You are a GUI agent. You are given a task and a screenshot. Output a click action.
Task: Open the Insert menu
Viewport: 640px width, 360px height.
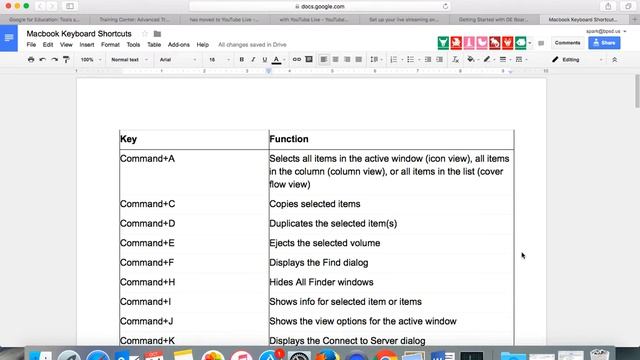pyautogui.click(x=87, y=44)
